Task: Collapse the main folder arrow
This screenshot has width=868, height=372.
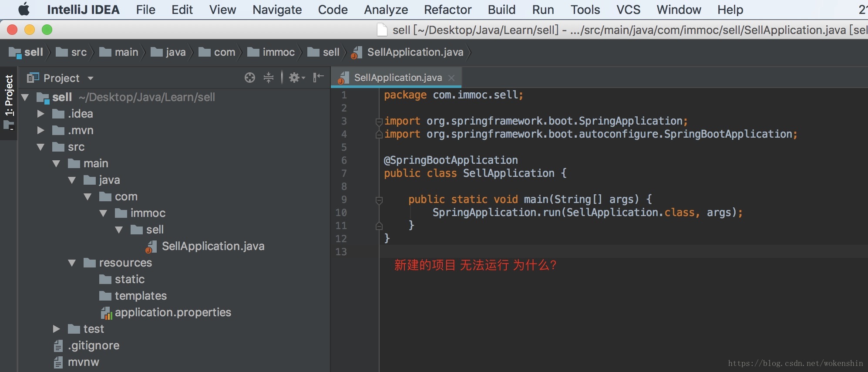Action: click(x=57, y=163)
